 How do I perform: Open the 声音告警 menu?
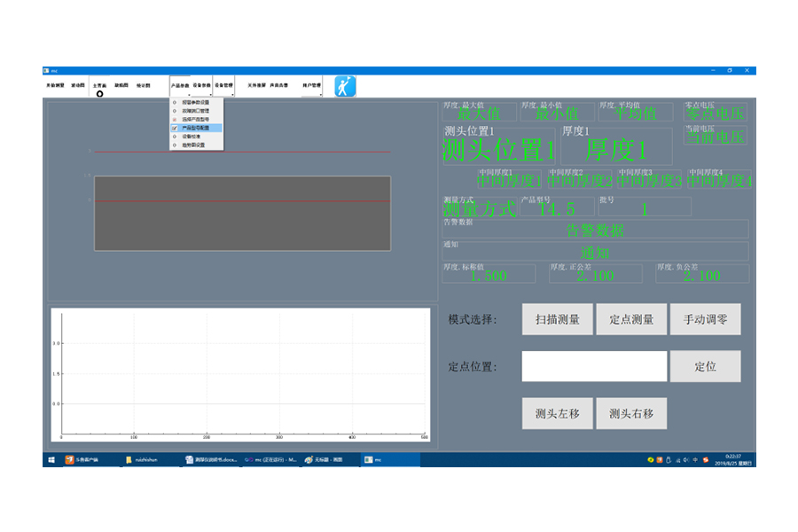pos(278,83)
